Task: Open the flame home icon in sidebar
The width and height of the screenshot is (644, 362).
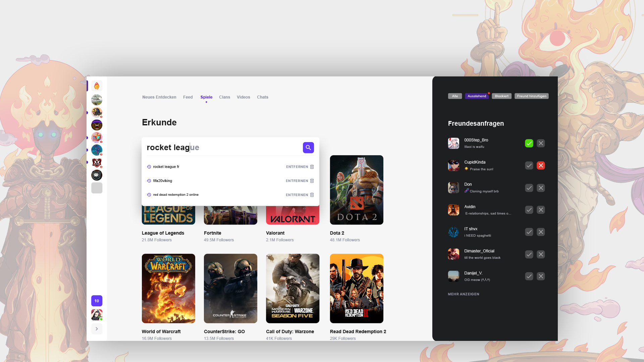Action: pyautogui.click(x=97, y=86)
